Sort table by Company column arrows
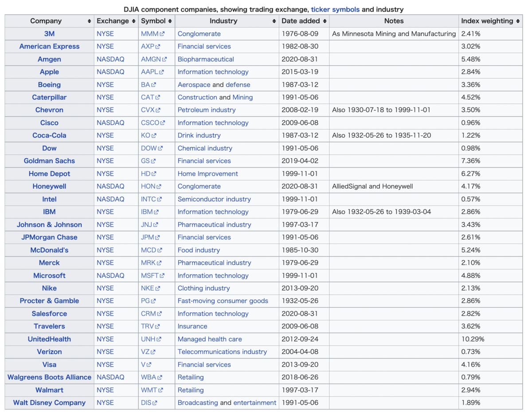Image resolution: width=532 pixels, height=414 pixels. click(x=90, y=21)
